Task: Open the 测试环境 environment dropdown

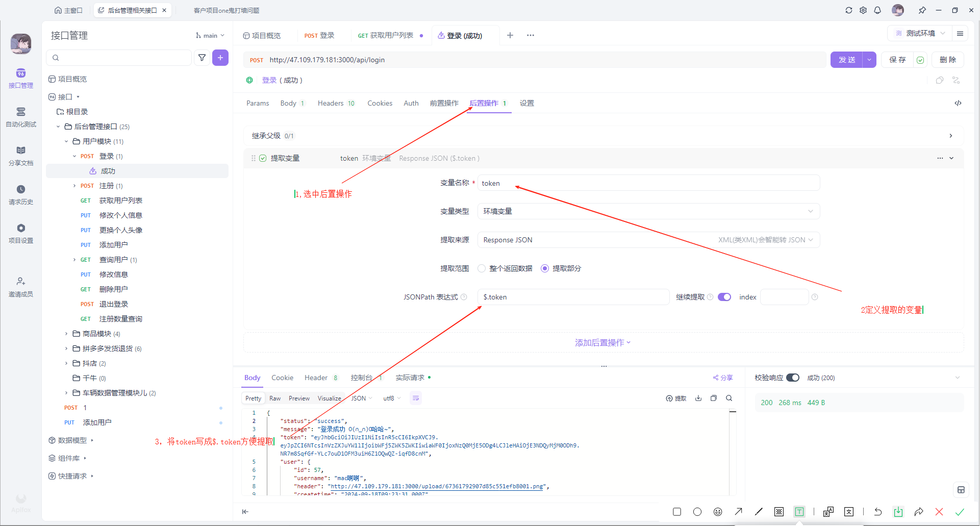Action: pyautogui.click(x=920, y=33)
